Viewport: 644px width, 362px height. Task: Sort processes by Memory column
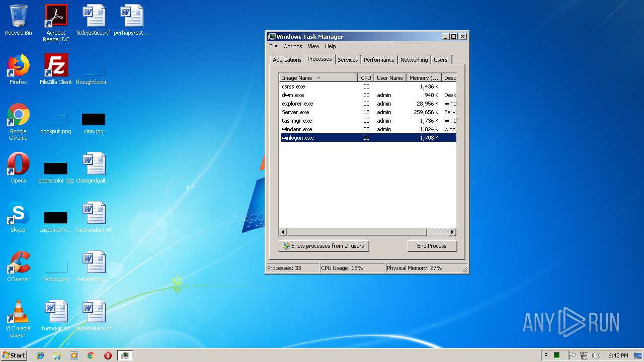click(x=424, y=78)
